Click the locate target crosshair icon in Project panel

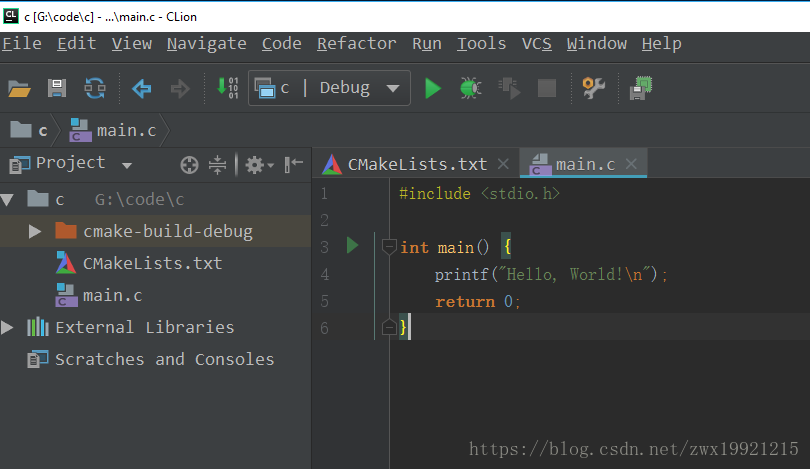[x=190, y=165]
